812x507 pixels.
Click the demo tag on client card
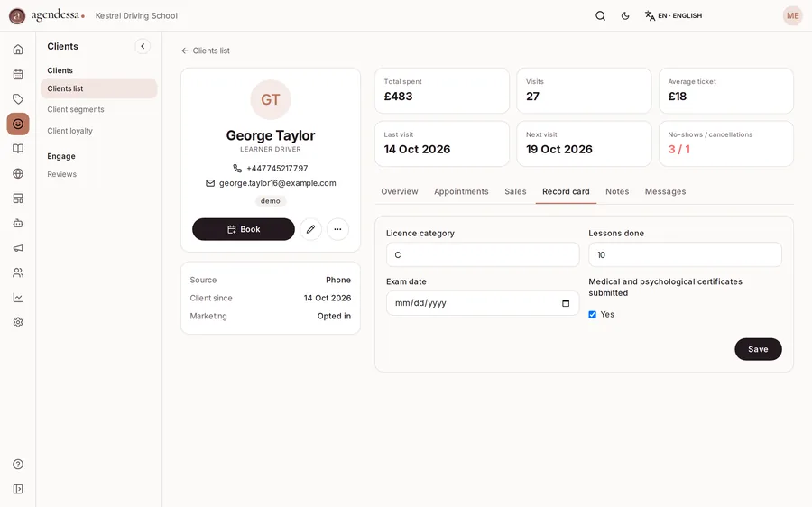tap(271, 201)
